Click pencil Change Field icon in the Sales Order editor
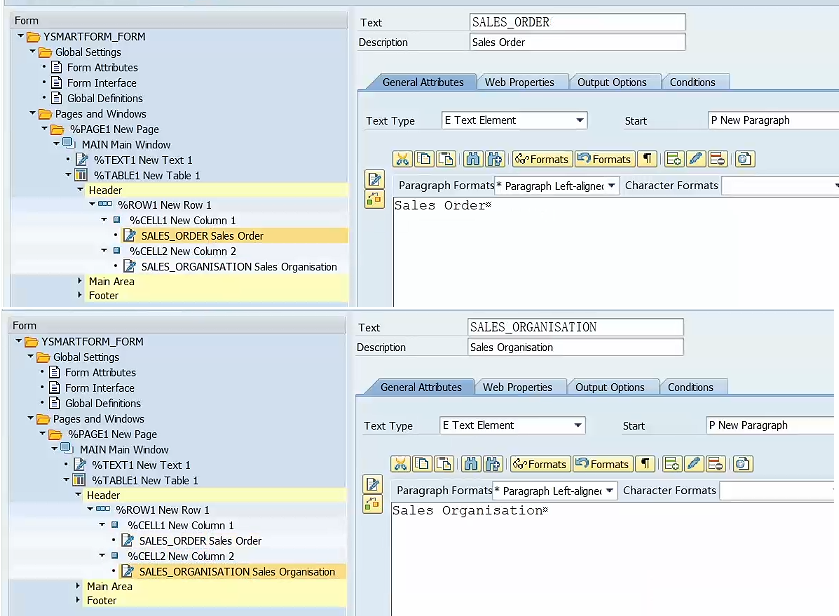 tap(696, 159)
